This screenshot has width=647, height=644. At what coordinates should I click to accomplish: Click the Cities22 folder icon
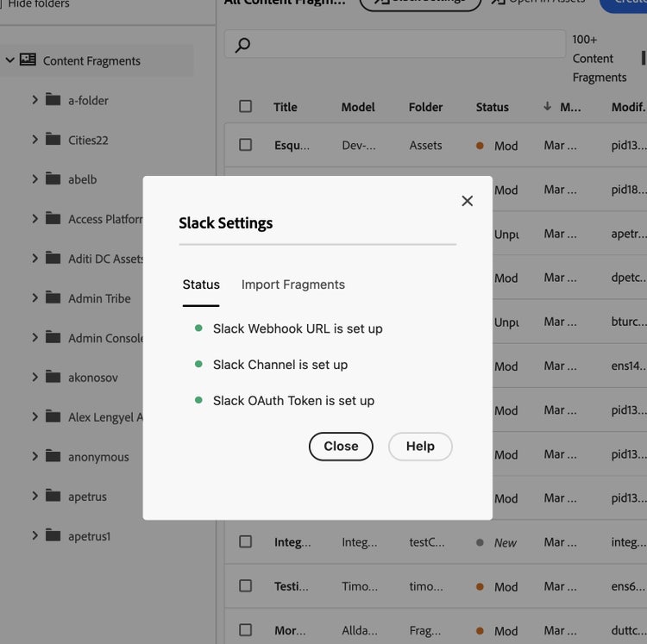coord(53,140)
